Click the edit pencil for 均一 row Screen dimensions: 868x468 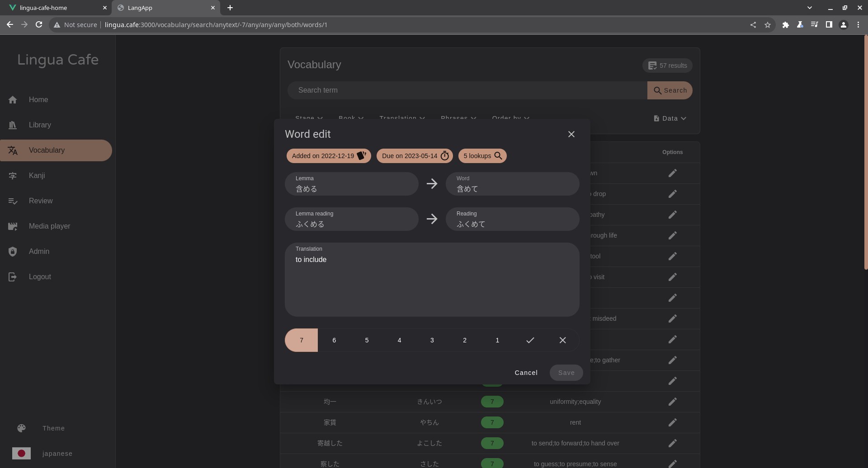coord(672,402)
